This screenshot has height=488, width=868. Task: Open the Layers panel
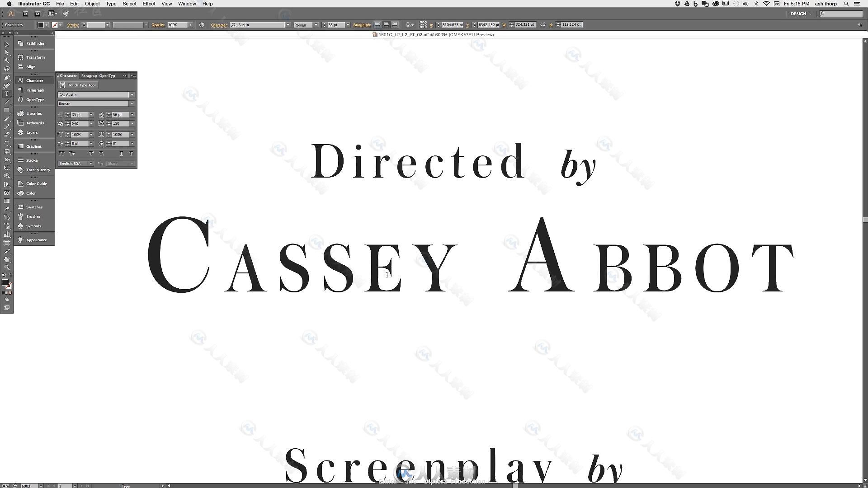coord(34,132)
